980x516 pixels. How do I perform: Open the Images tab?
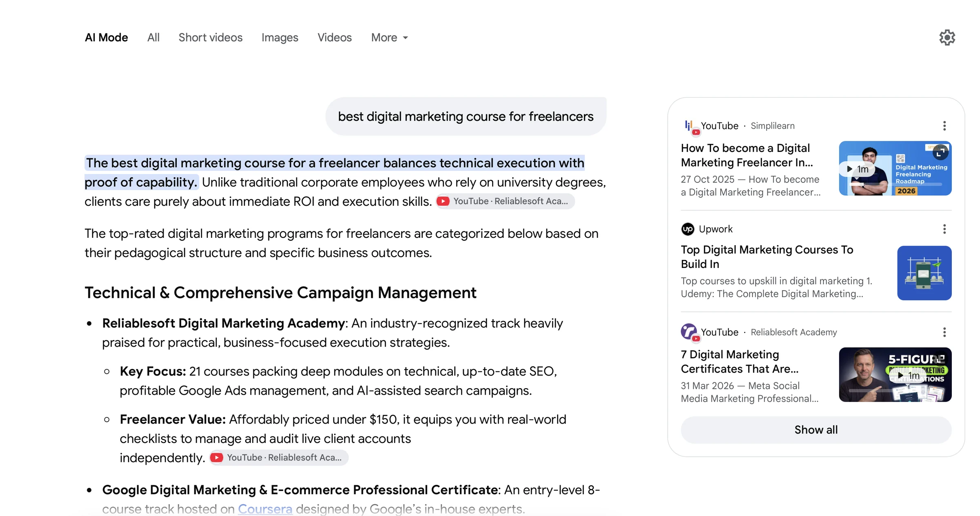point(280,38)
